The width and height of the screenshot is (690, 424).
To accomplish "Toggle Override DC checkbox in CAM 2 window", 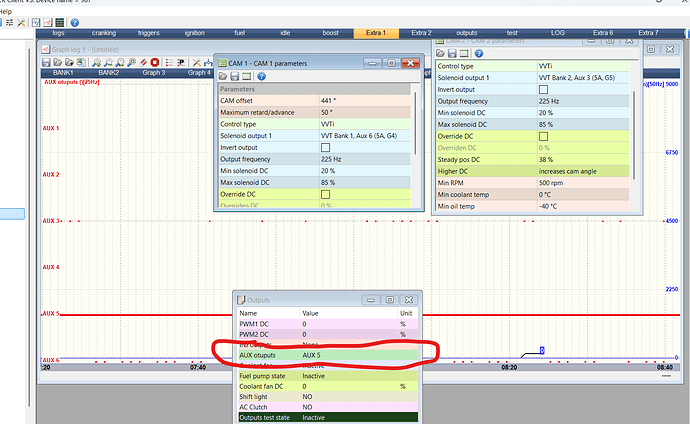I will (x=543, y=136).
